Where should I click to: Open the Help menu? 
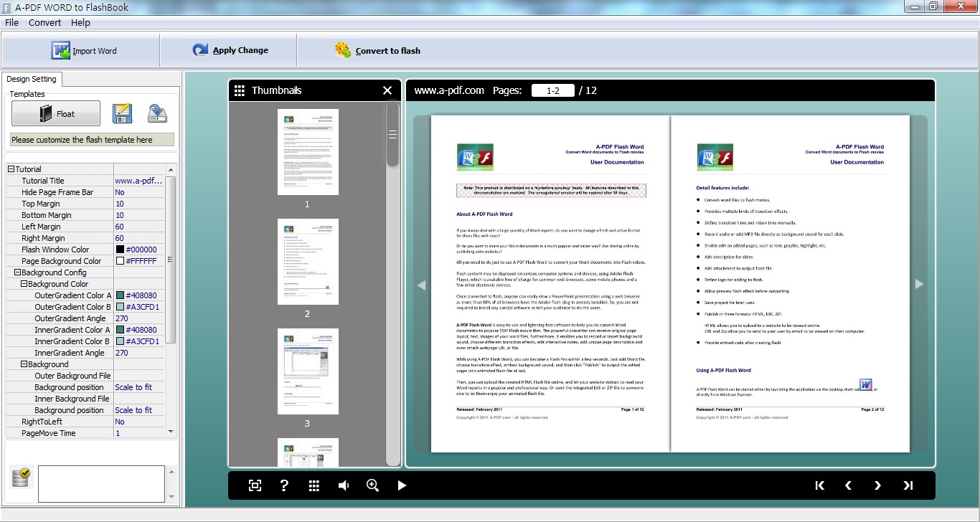(x=80, y=22)
